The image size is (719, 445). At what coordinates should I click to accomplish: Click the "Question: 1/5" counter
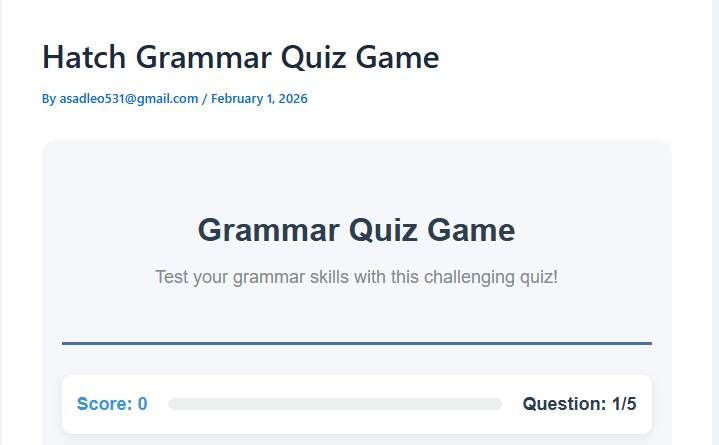pyautogui.click(x=579, y=404)
